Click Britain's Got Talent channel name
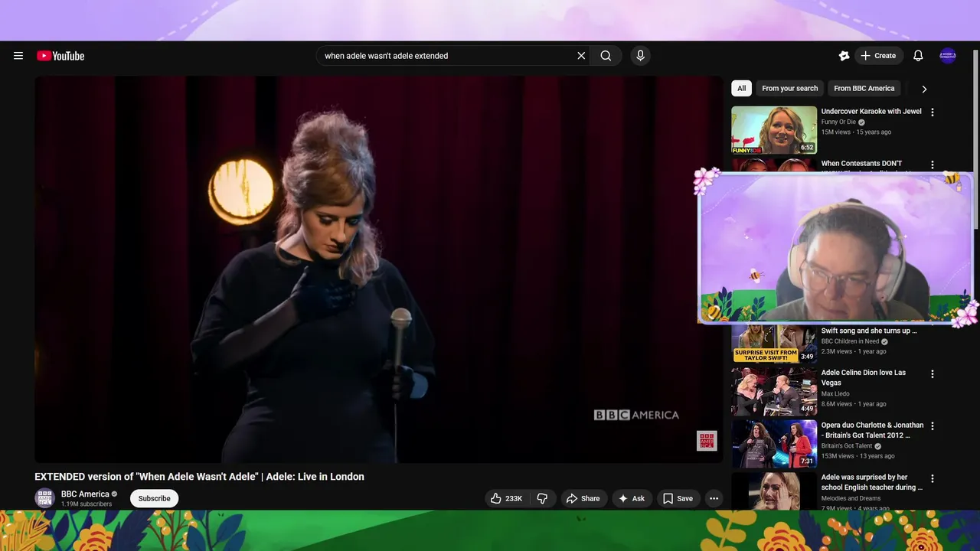Viewport: 980px width, 551px height. [847, 446]
